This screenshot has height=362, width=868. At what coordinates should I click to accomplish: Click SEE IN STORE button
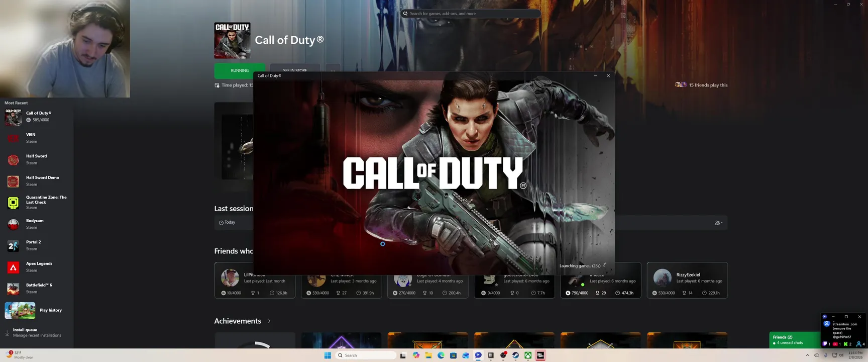pyautogui.click(x=295, y=70)
